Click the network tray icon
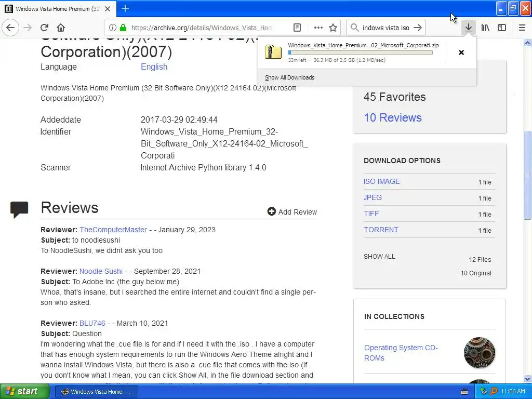 click(484, 392)
